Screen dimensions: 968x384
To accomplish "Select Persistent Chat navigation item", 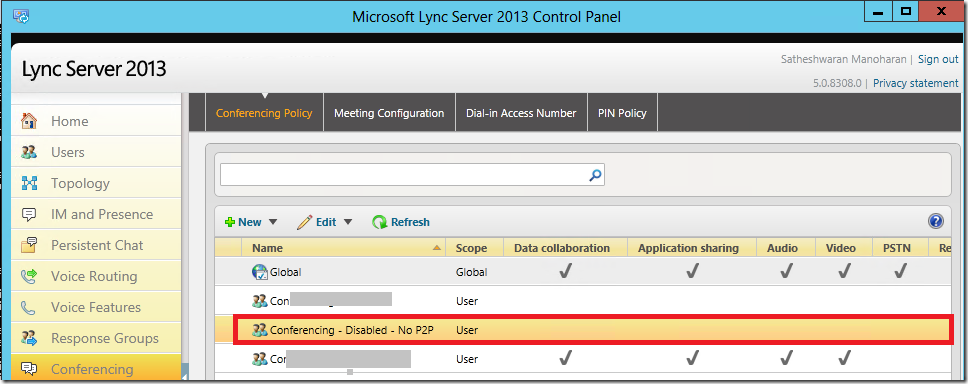I will point(96,245).
